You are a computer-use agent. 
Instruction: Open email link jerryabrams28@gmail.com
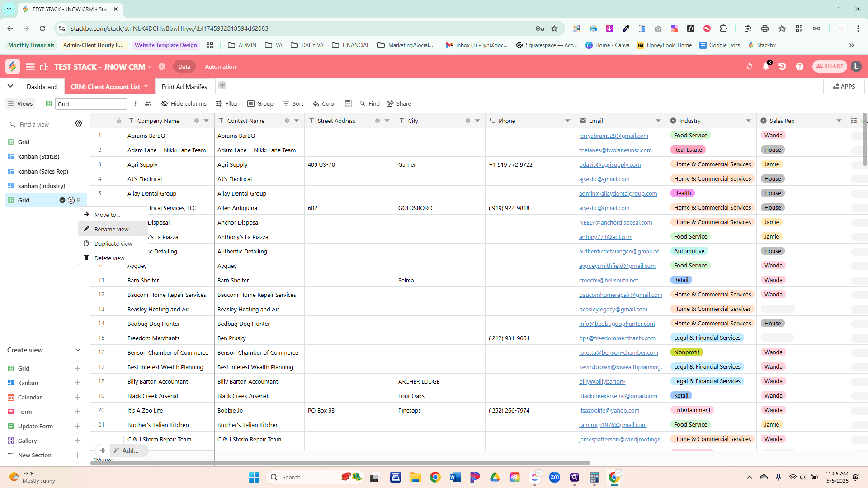(x=613, y=136)
